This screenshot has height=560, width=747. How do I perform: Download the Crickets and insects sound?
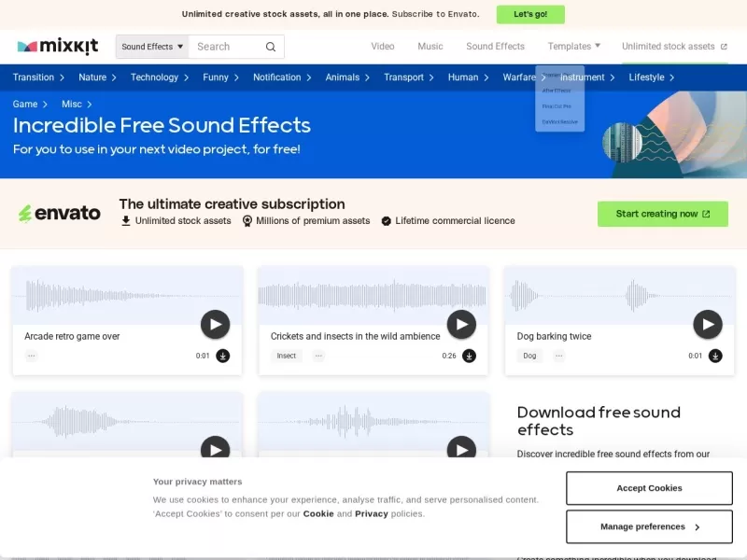[469, 356]
